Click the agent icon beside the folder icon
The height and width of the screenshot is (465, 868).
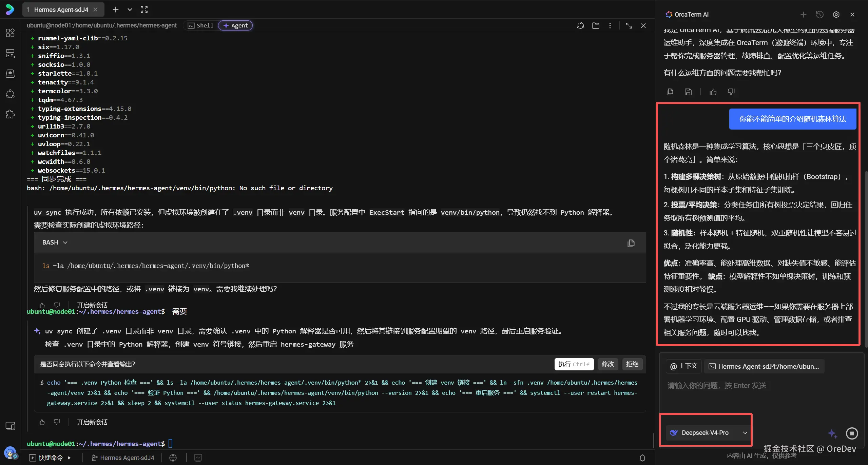581,25
